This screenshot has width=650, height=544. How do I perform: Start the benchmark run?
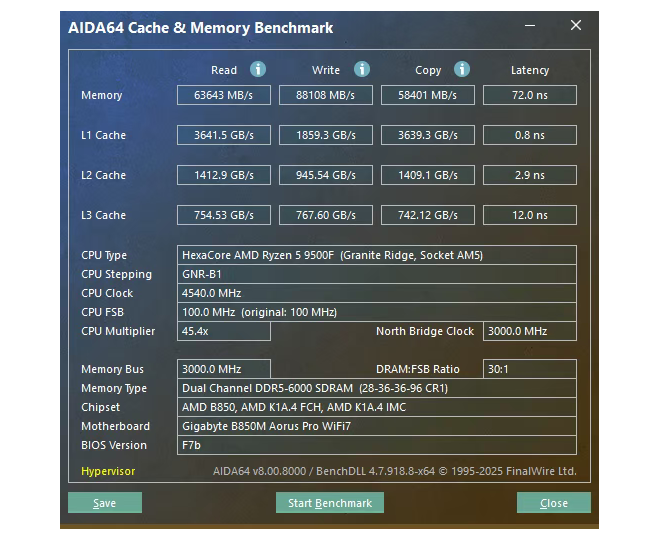330,503
